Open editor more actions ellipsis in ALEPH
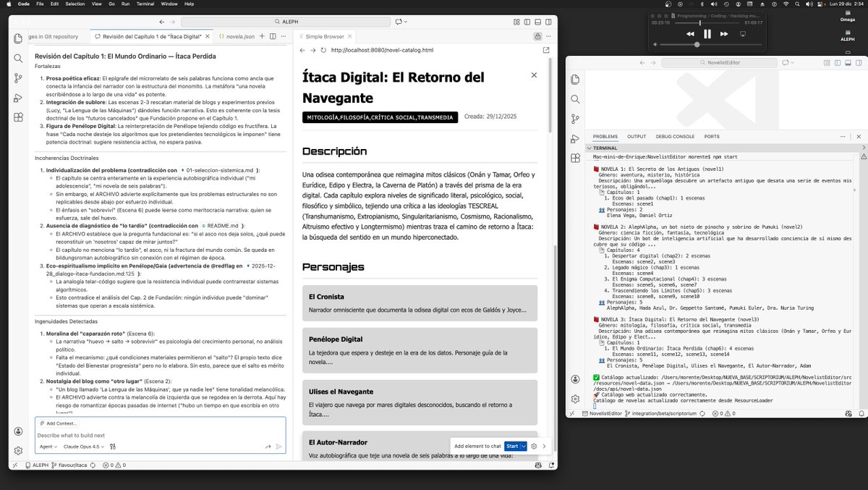The image size is (868, 490). coord(283,36)
